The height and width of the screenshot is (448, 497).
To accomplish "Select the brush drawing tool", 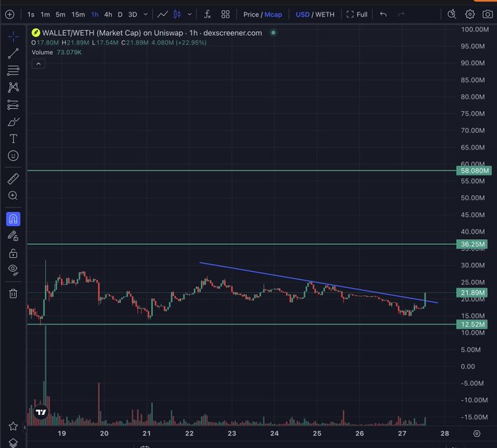I will (x=13, y=121).
